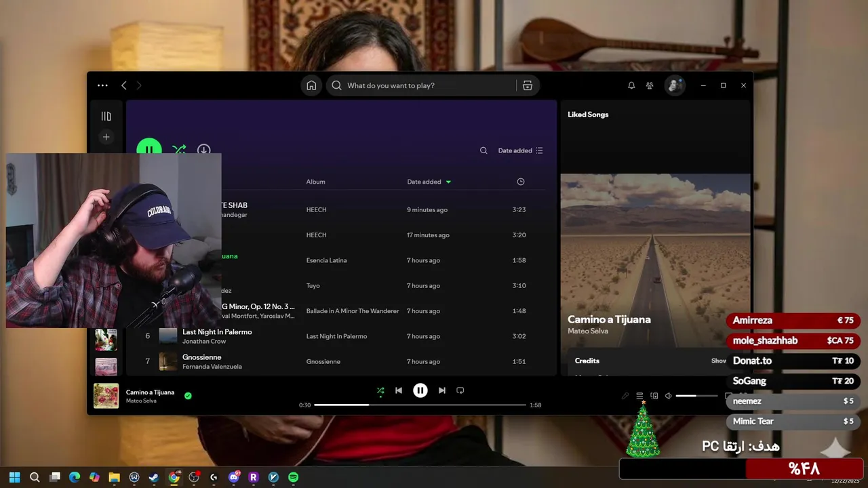Select the Gnossienne track title
This screenshot has height=488, width=868.
202,357
